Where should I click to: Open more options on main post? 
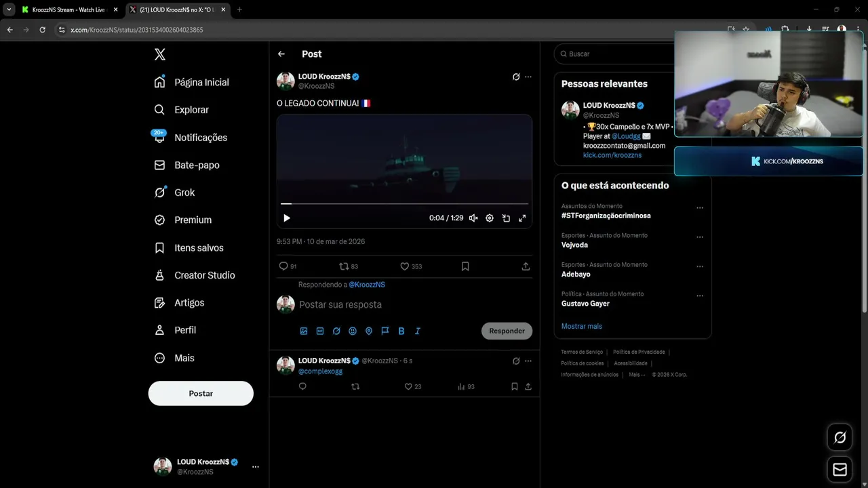coord(528,77)
